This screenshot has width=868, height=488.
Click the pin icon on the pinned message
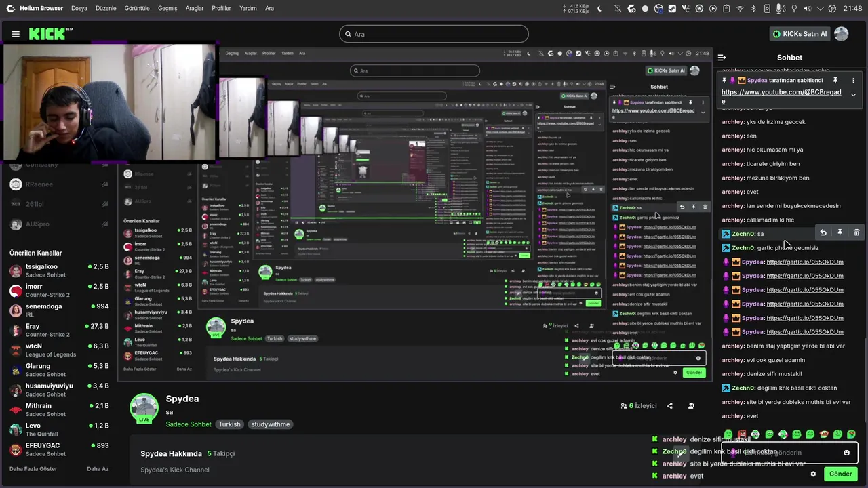point(835,80)
